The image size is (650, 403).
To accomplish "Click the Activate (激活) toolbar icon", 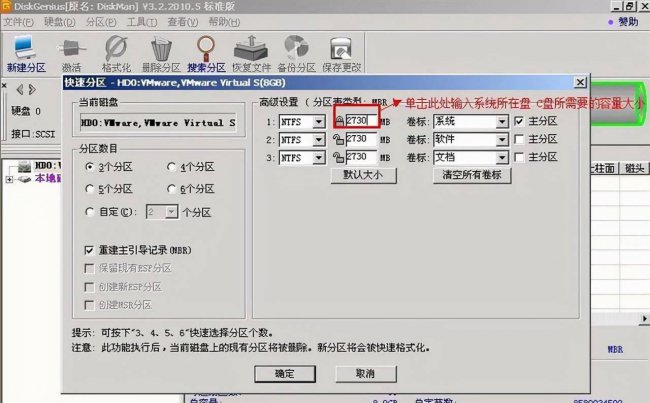I will pos(71,54).
